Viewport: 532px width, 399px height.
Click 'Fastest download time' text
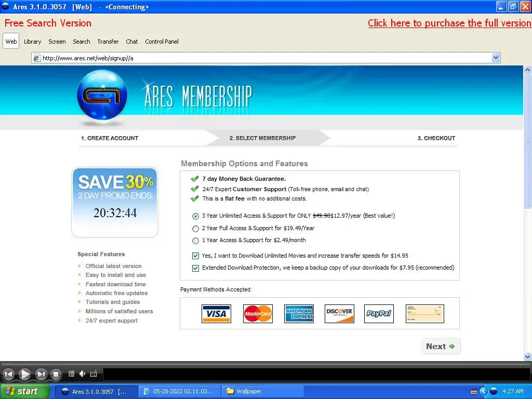[x=116, y=284]
